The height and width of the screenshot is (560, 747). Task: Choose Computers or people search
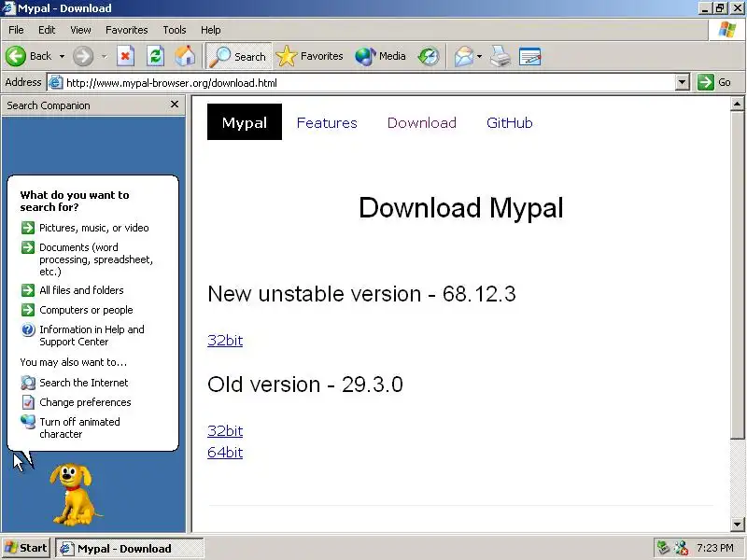pos(78,310)
